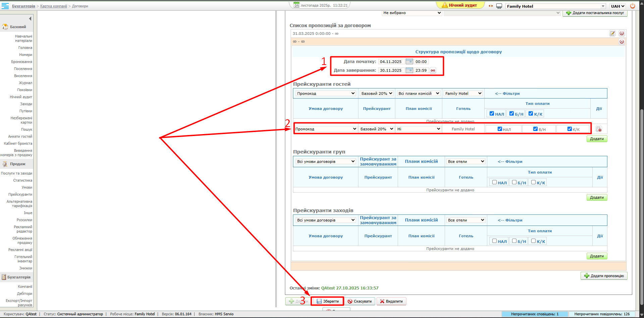Click the Додати пропозицію button

pyautogui.click(x=604, y=276)
